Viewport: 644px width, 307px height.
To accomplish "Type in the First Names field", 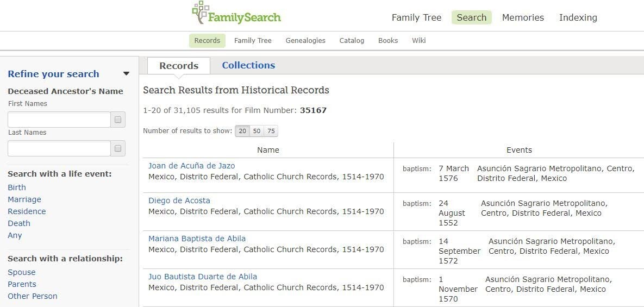I will (59, 120).
